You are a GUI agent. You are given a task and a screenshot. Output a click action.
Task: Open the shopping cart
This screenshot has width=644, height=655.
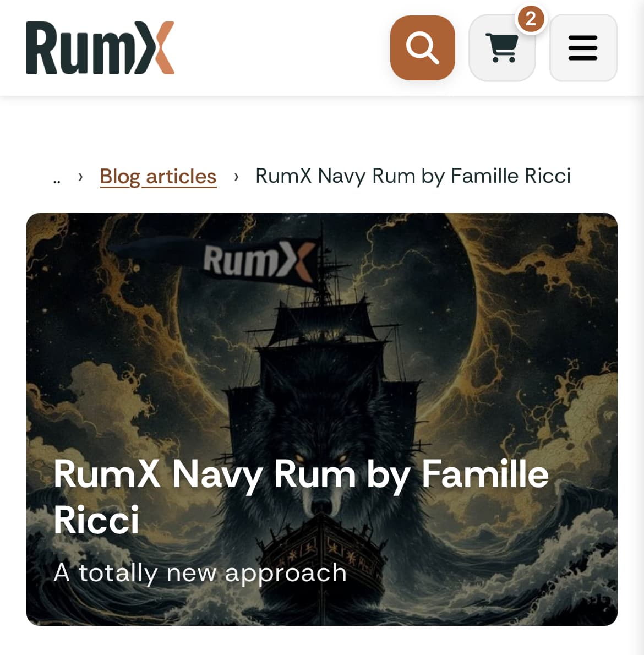click(502, 48)
